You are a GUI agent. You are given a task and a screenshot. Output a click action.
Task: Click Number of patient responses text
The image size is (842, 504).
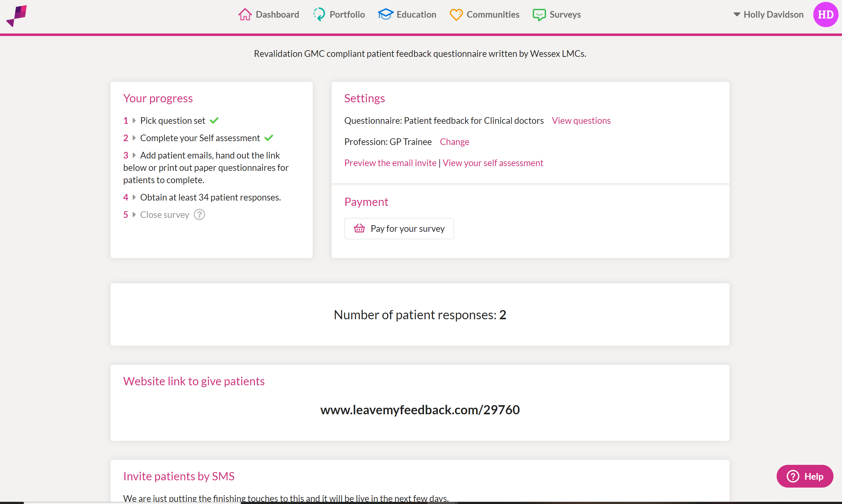pyautogui.click(x=420, y=315)
